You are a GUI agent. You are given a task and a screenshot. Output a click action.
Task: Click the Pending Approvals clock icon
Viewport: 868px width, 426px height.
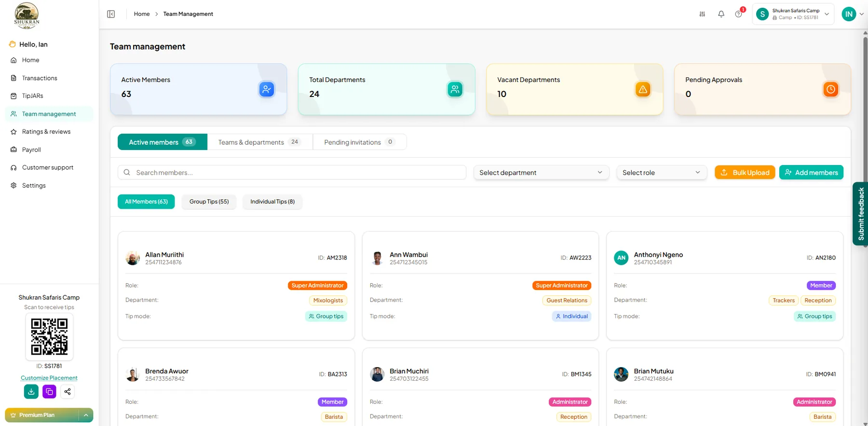click(830, 89)
